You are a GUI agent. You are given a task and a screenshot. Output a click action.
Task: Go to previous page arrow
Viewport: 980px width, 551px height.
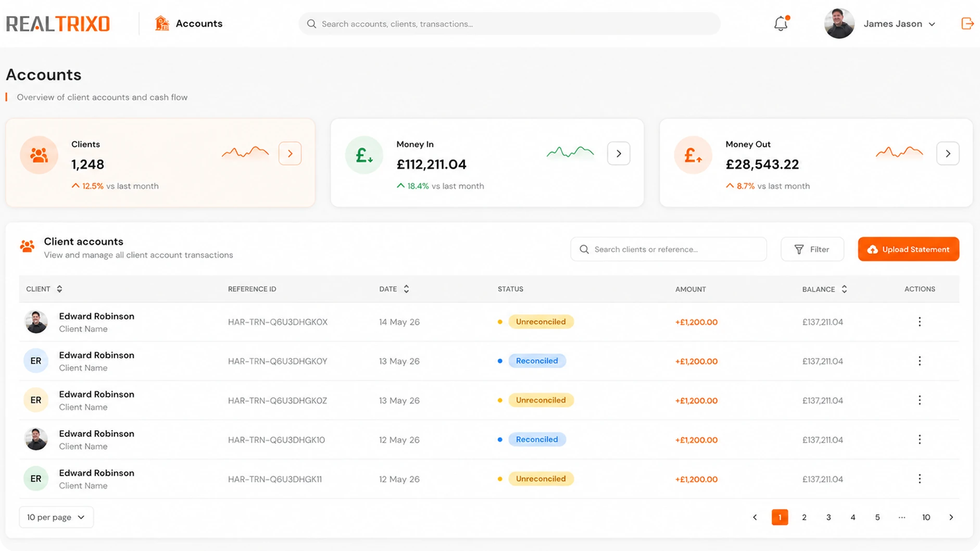755,517
